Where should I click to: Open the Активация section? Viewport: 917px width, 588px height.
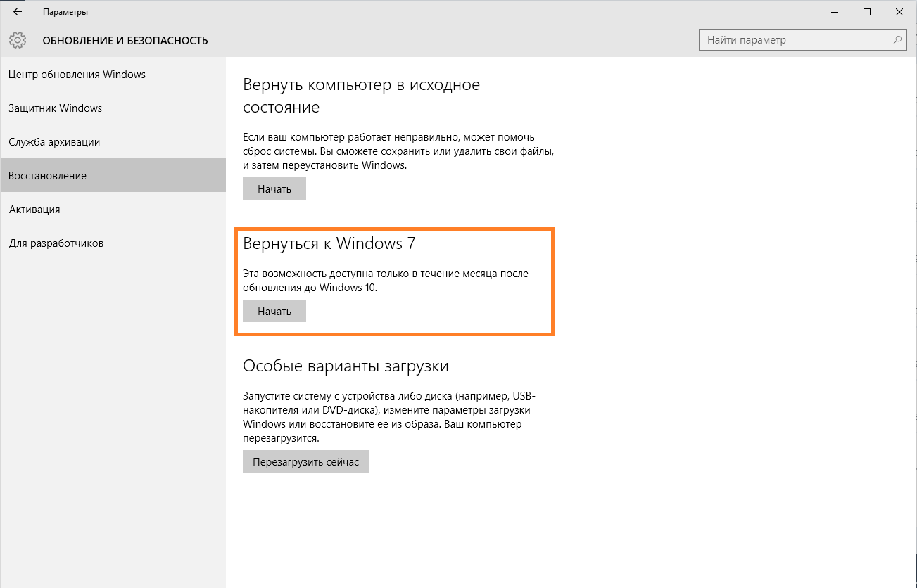point(34,210)
